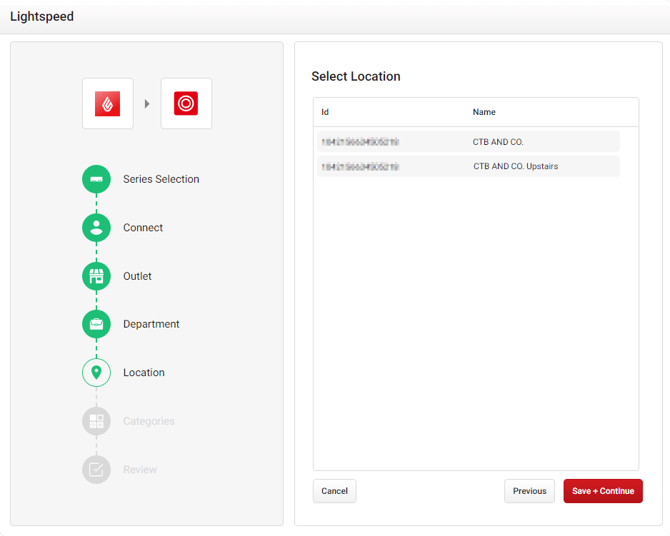Go to the Connect step user icon
The image size is (670, 536).
[97, 227]
